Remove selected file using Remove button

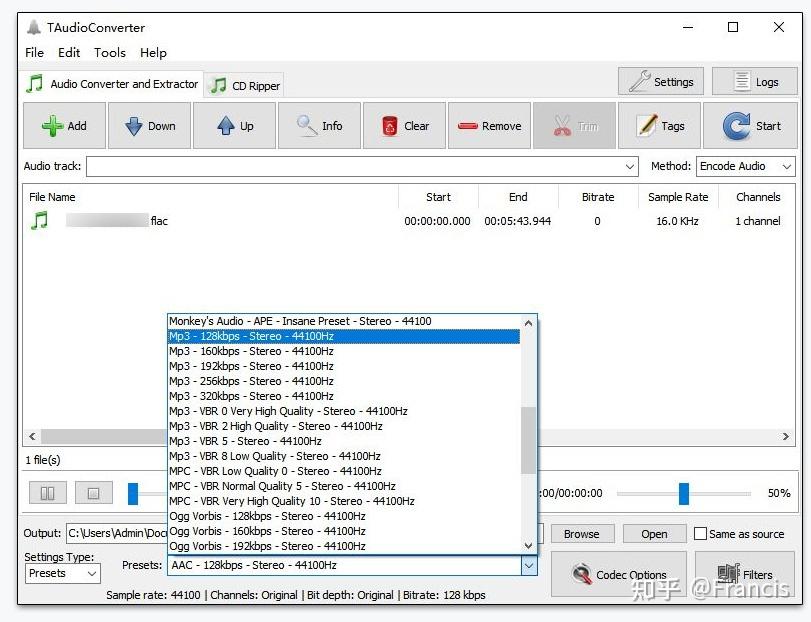pyautogui.click(x=489, y=126)
